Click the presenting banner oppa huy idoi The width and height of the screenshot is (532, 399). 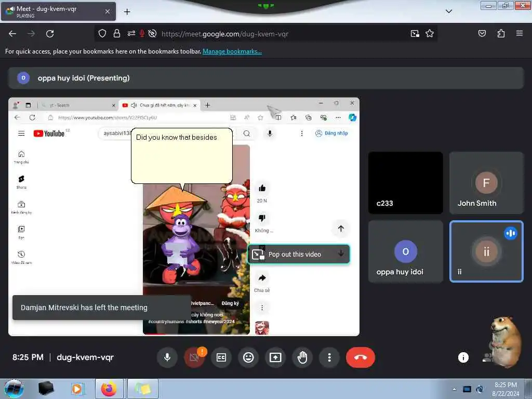(x=266, y=78)
